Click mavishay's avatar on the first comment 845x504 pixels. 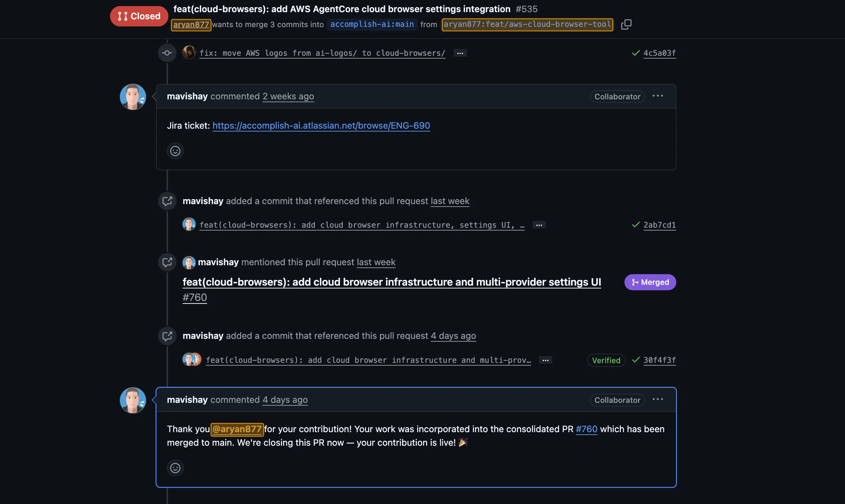tap(133, 97)
